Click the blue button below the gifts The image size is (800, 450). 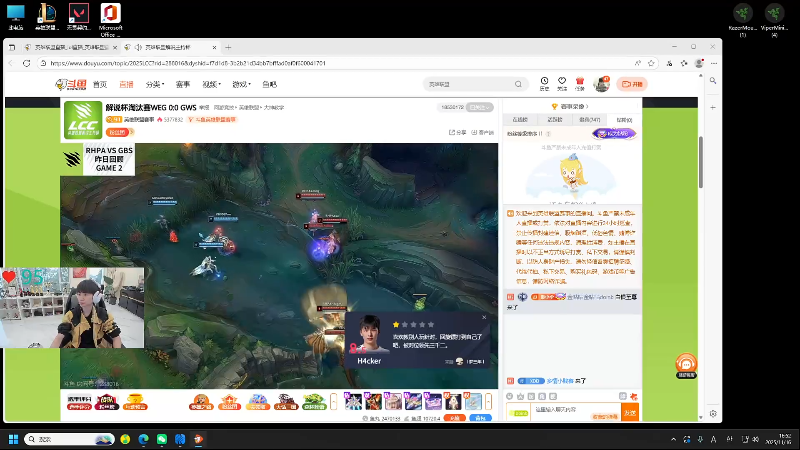pos(480,418)
